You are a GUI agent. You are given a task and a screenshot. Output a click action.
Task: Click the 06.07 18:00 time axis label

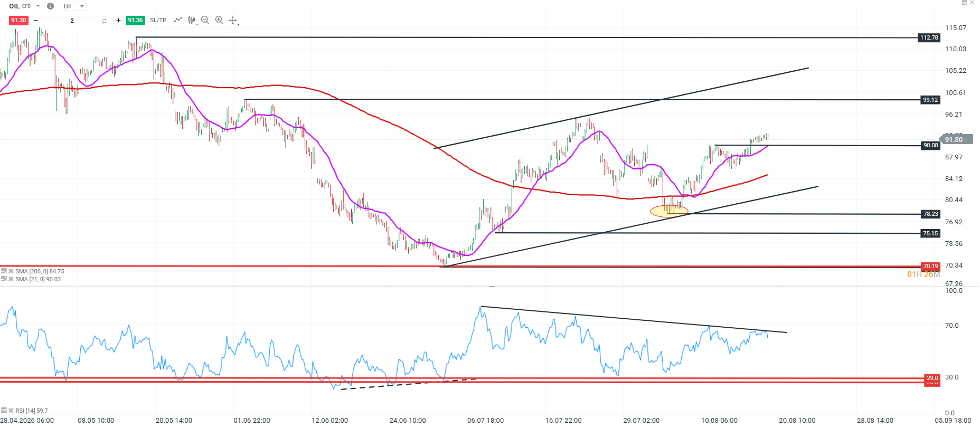[x=485, y=420]
